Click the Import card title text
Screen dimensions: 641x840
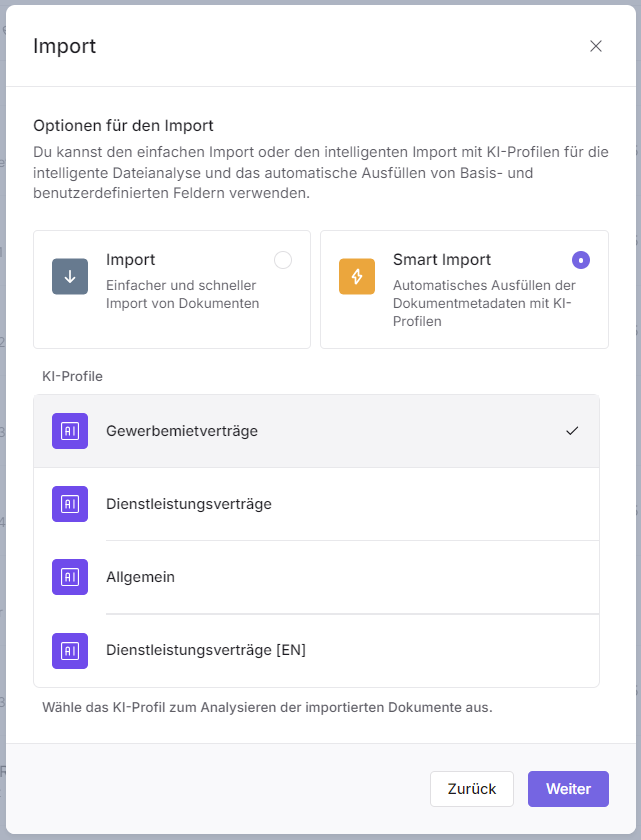click(x=131, y=260)
